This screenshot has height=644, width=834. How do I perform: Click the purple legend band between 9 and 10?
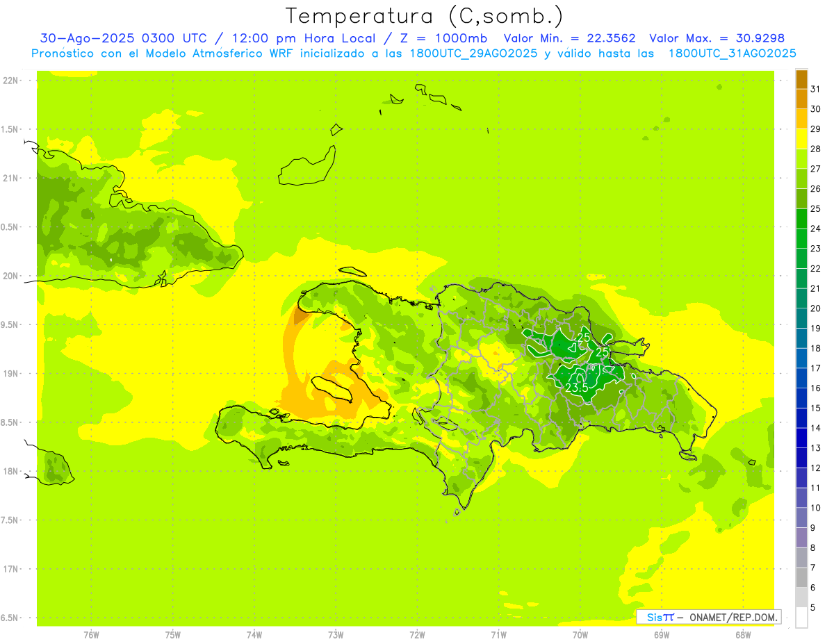click(x=801, y=518)
